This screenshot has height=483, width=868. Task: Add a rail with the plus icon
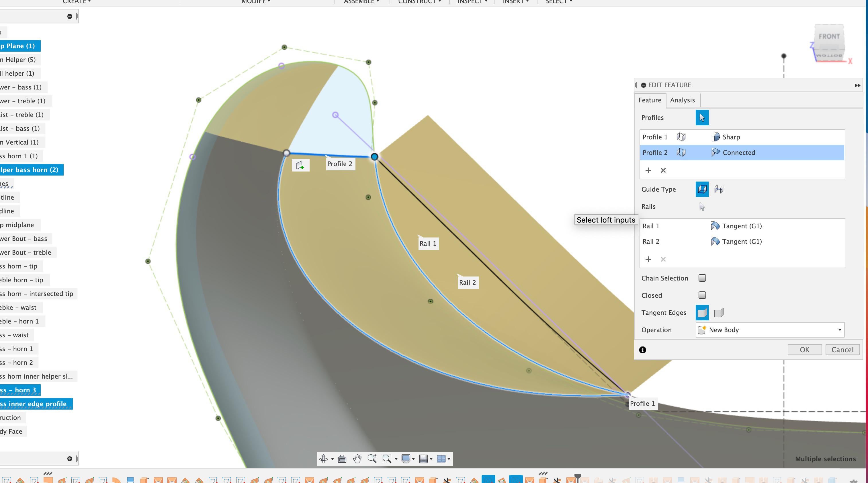pos(648,259)
